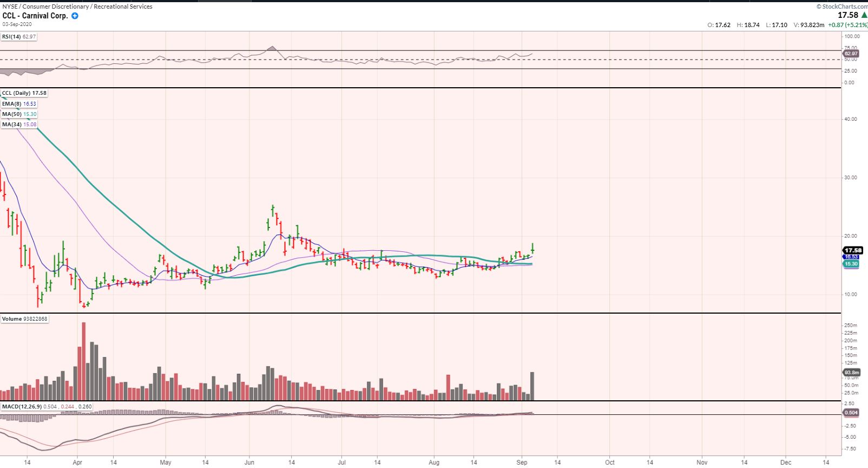Click the Aug label on the date axis
The width and height of the screenshot is (868, 468).
(434, 463)
